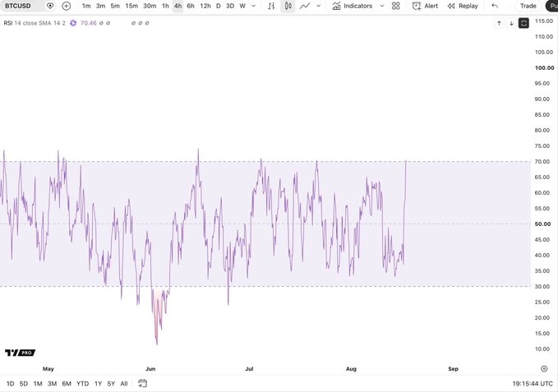The height and width of the screenshot is (392, 558).
Task: Click the symbol flag heart icon
Action: click(x=50, y=6)
